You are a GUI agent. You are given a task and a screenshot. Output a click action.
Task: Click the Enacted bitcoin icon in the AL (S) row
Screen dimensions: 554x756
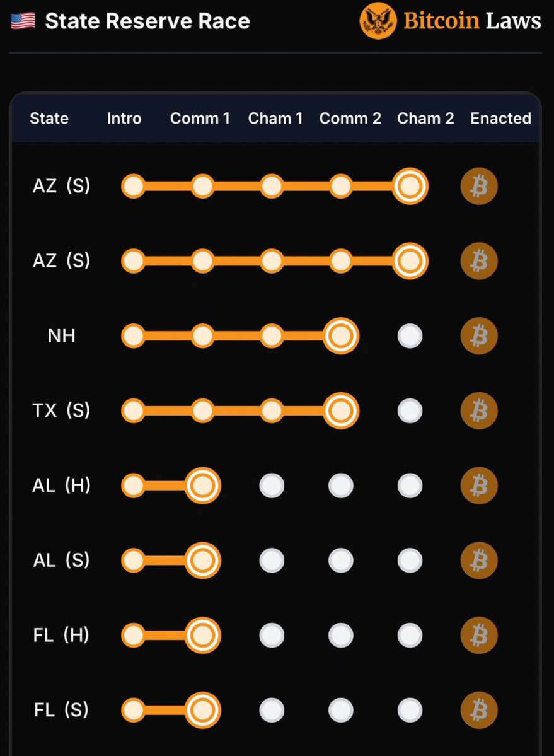479,561
